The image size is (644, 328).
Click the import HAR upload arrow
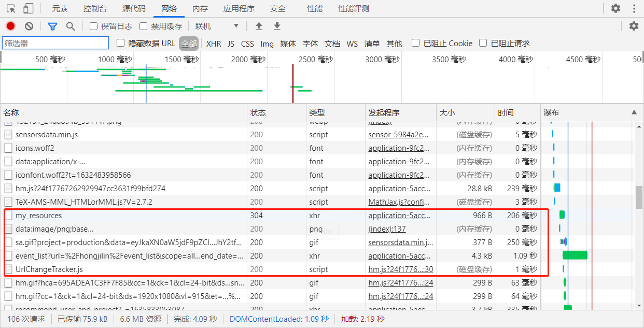pyautogui.click(x=259, y=26)
